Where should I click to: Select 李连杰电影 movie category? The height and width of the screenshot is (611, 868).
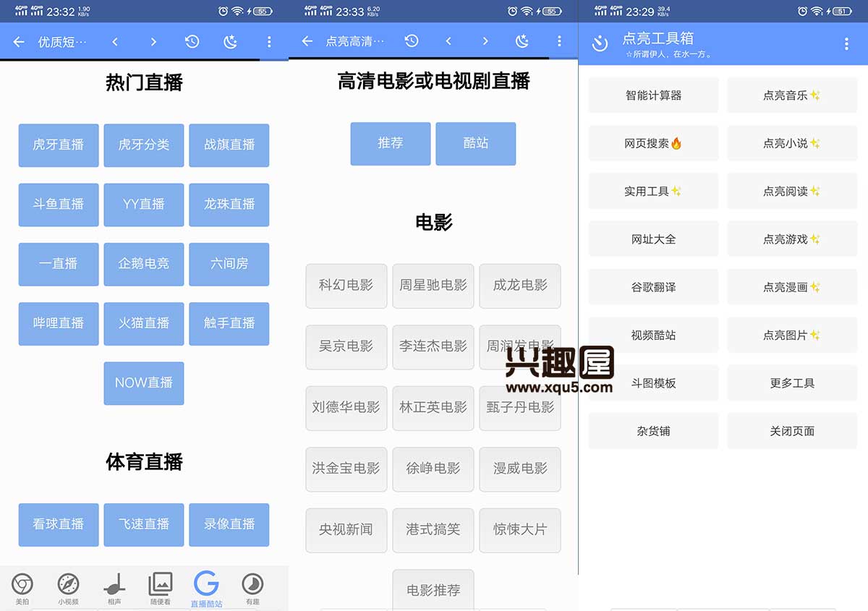(x=433, y=346)
